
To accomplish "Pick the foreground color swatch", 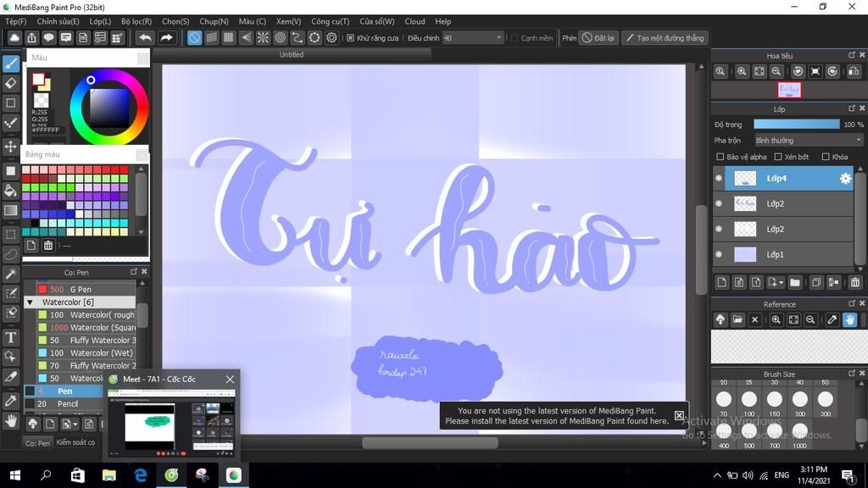I will pyautogui.click(x=37, y=79).
